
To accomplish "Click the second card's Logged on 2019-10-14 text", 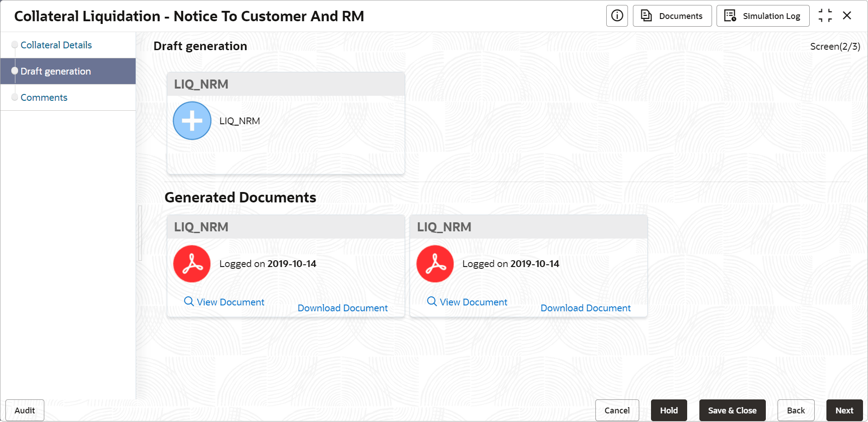I will pyautogui.click(x=511, y=264).
